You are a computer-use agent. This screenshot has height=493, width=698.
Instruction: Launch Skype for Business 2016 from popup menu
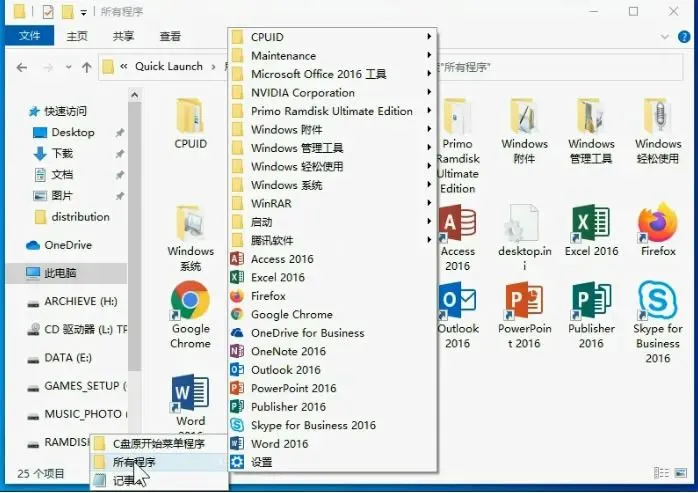tap(332, 425)
